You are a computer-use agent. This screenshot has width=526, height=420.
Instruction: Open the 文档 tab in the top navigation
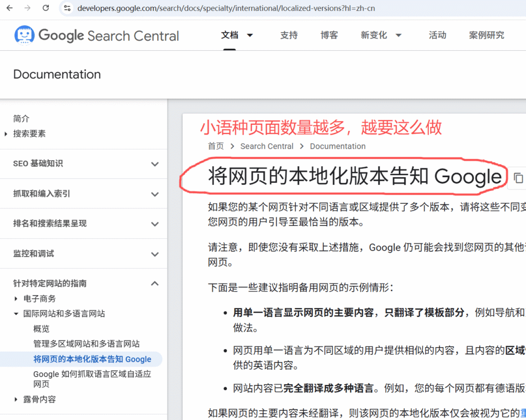(x=230, y=35)
